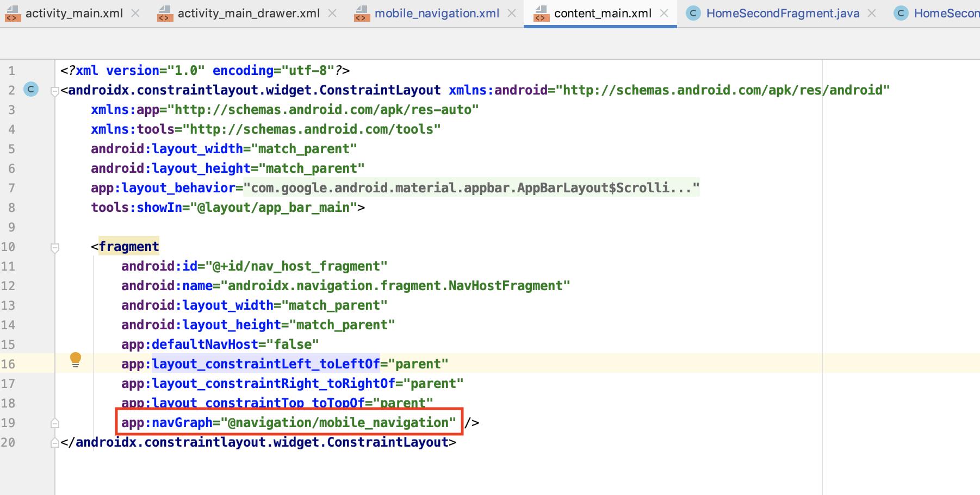Click the Java class icon on HomeSecondFragment.java tab

pos(693,14)
